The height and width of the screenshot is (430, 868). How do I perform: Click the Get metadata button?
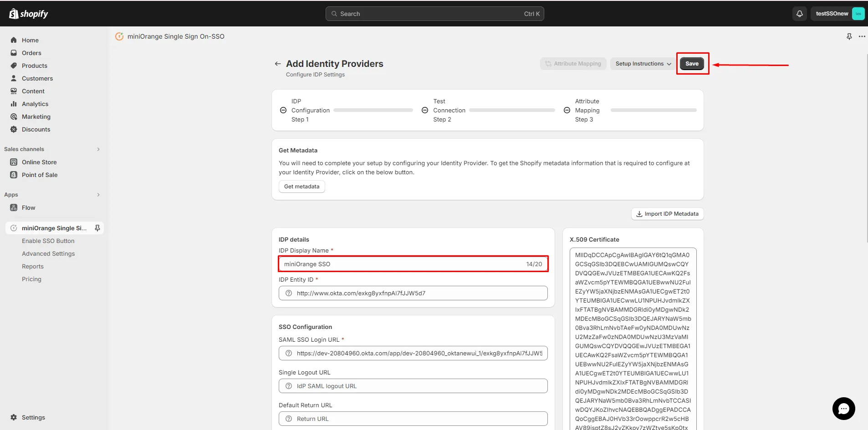point(301,187)
